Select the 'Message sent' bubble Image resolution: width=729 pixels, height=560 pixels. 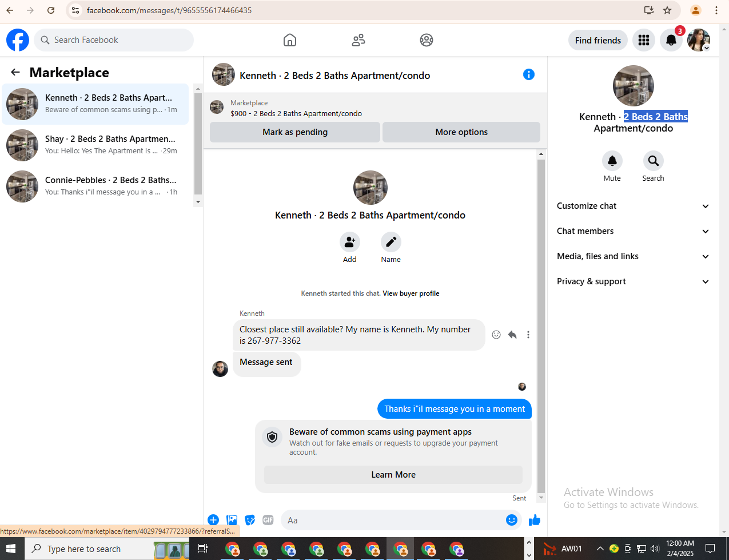coord(266,363)
